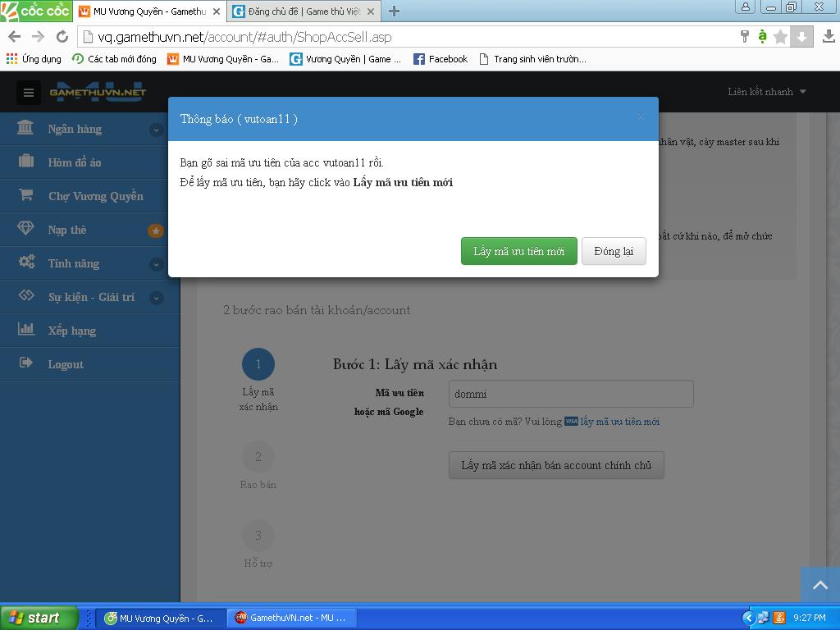Click the Xếp hạng chart icon
The width and height of the screenshot is (840, 630).
pos(26,330)
